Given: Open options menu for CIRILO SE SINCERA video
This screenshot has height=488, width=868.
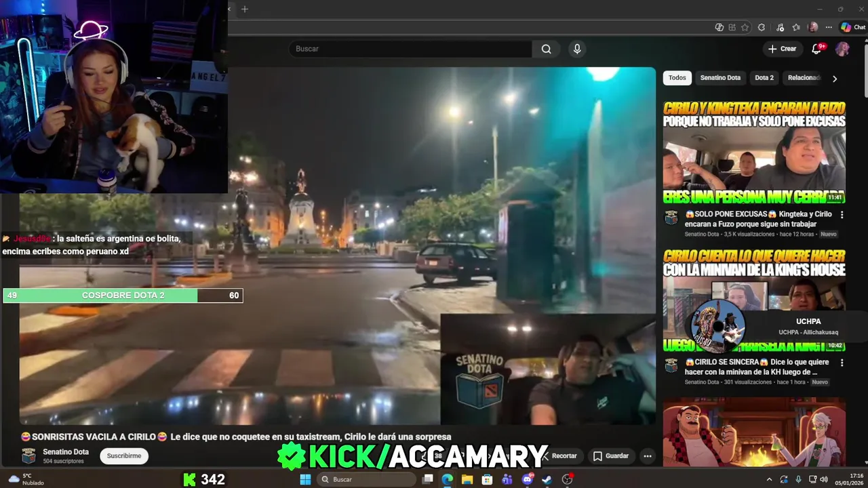Looking at the screenshot, I should (x=842, y=363).
